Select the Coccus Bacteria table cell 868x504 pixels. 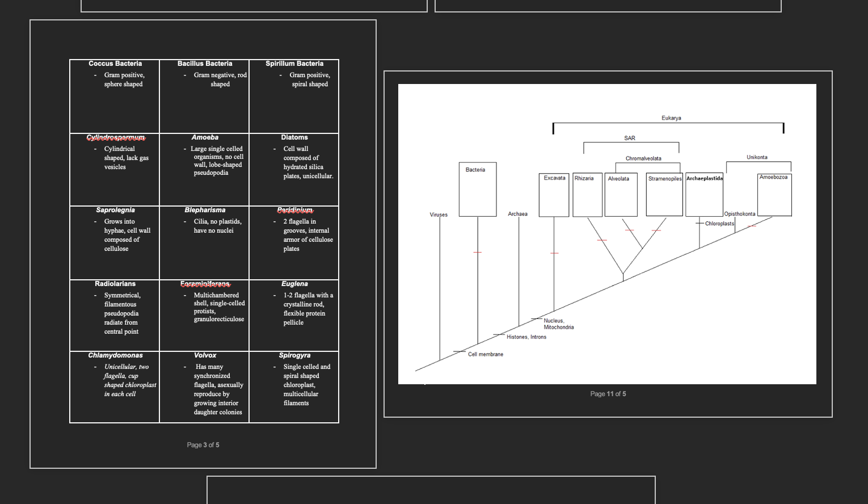click(114, 95)
